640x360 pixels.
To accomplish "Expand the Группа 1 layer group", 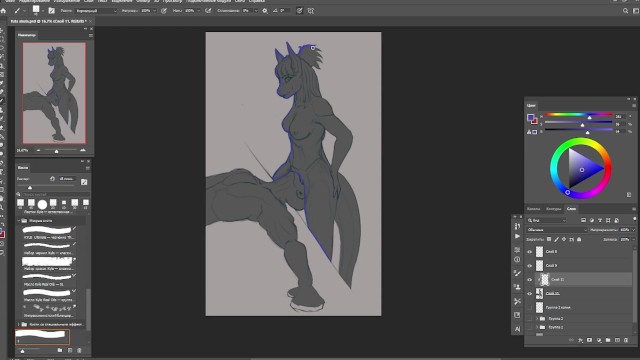I will 537,327.
